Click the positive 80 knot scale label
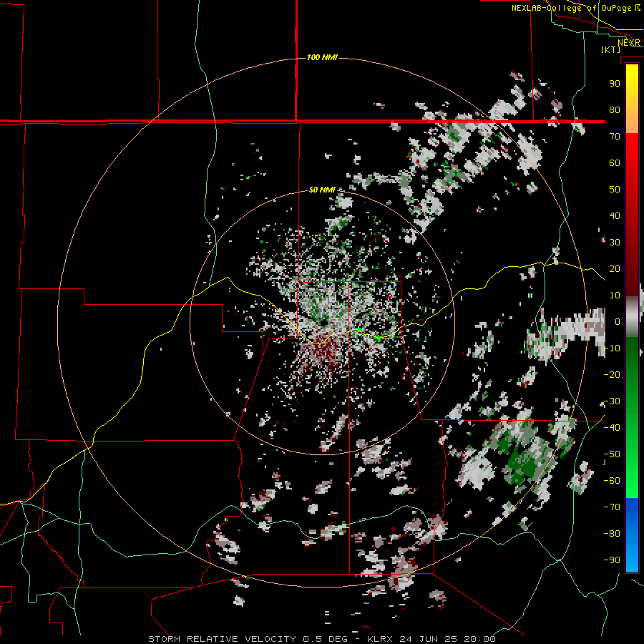This screenshot has height=644, width=644. (615, 110)
